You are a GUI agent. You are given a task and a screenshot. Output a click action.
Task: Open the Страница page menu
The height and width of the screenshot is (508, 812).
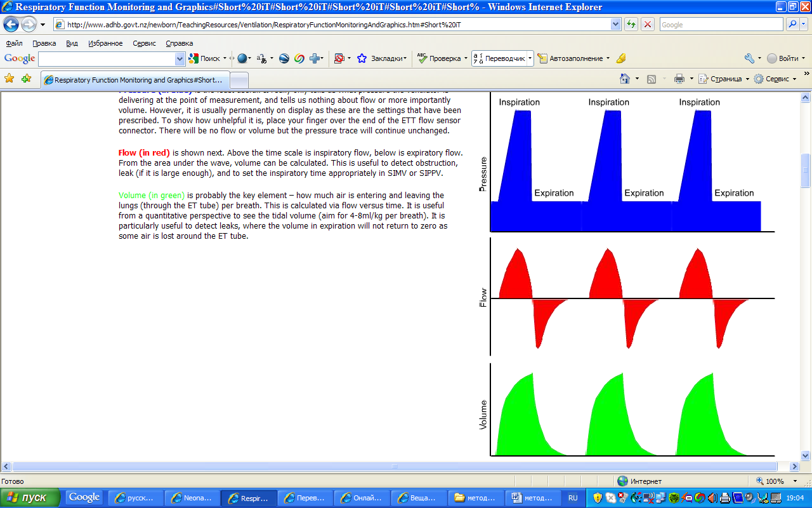(x=723, y=79)
